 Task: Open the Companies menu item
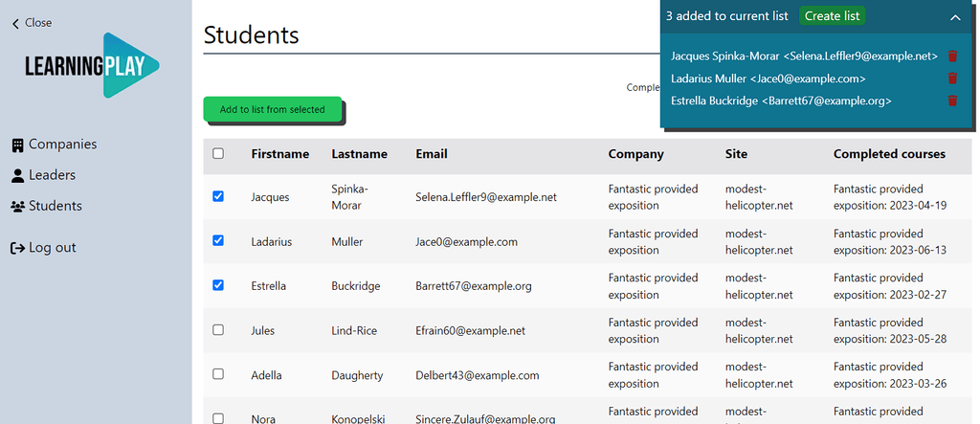(62, 145)
